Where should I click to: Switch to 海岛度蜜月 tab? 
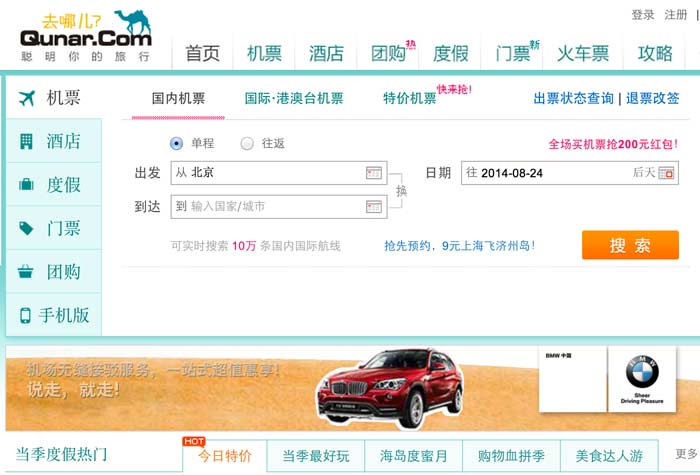tap(413, 456)
